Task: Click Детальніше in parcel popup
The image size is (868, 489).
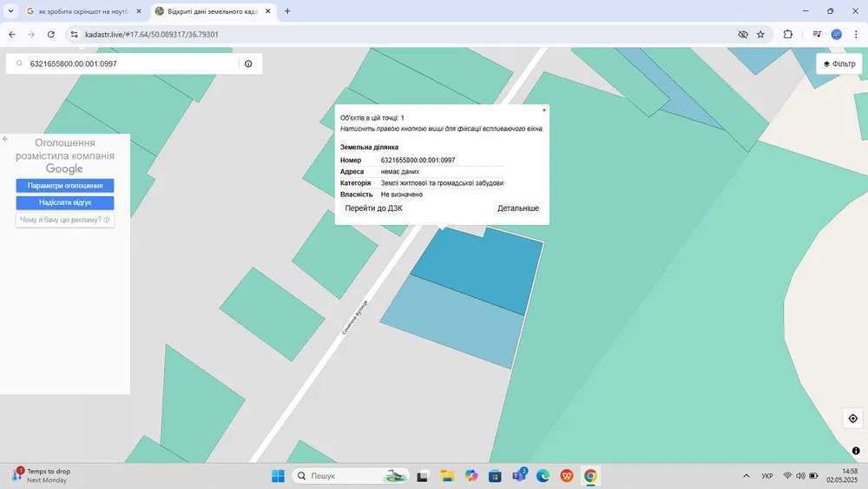Action: [x=518, y=208]
